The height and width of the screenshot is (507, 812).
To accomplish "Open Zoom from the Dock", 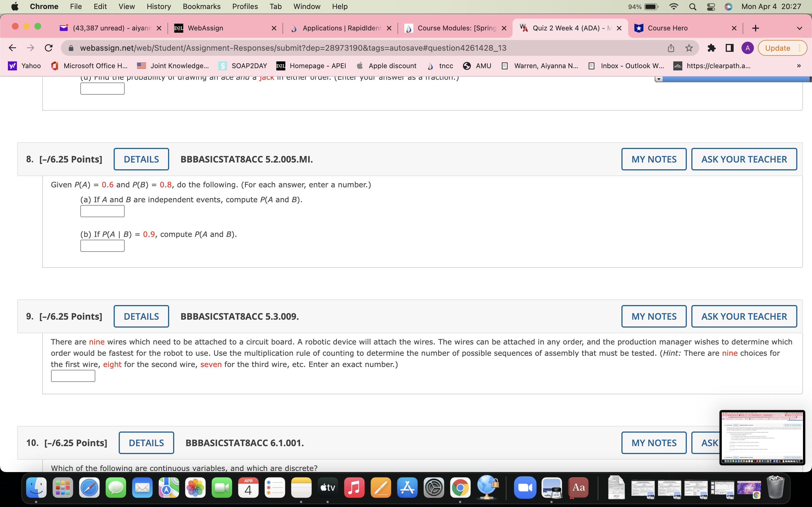I will 525,487.
